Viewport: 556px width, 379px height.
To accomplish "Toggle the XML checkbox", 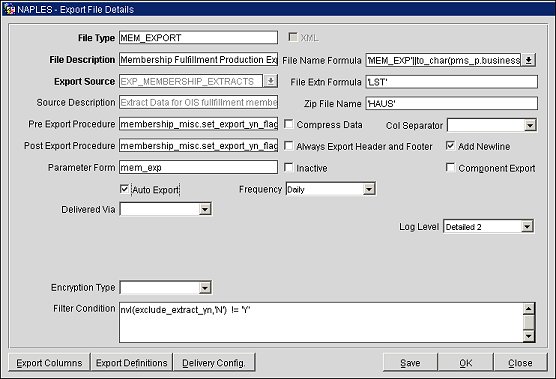I will 293,37.
